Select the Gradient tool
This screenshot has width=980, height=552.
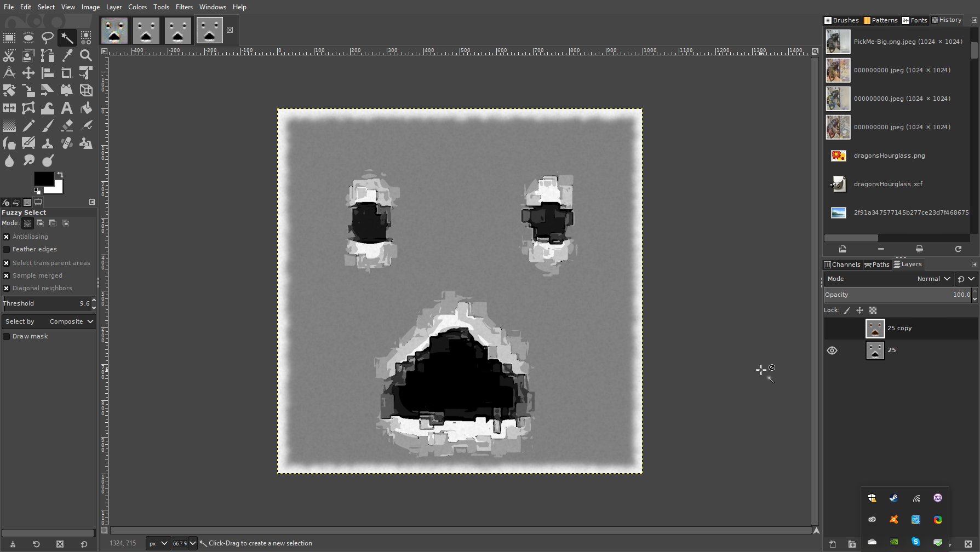pos(9,125)
